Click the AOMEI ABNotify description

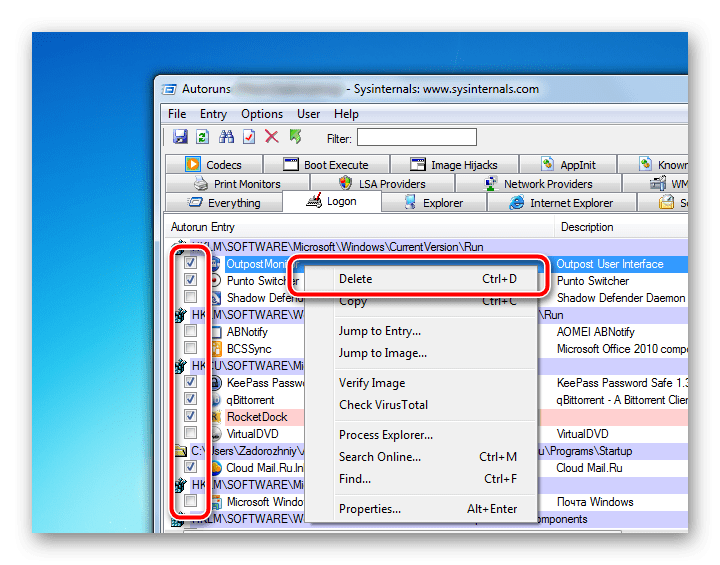pyautogui.click(x=596, y=332)
